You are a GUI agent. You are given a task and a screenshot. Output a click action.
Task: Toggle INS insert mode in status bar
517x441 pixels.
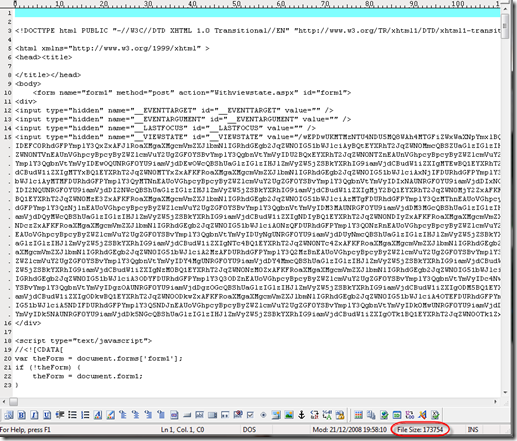(473, 430)
